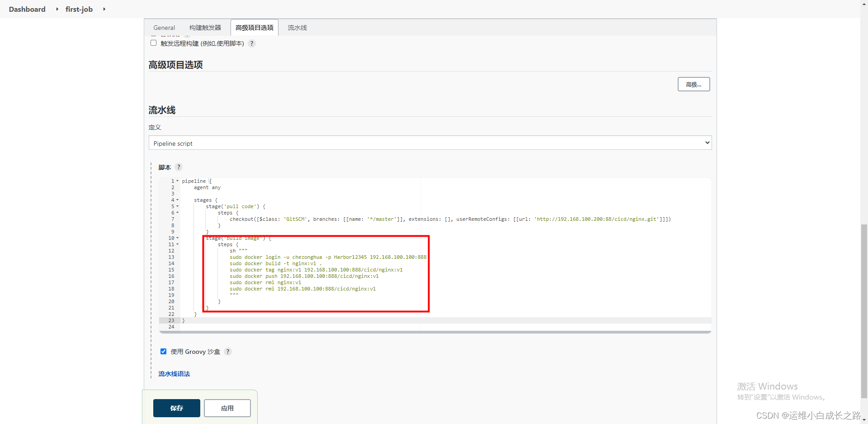Screen dimensions: 868x424
Task: Collapse code fold at line 5 pull code stage
Action: tap(177, 206)
